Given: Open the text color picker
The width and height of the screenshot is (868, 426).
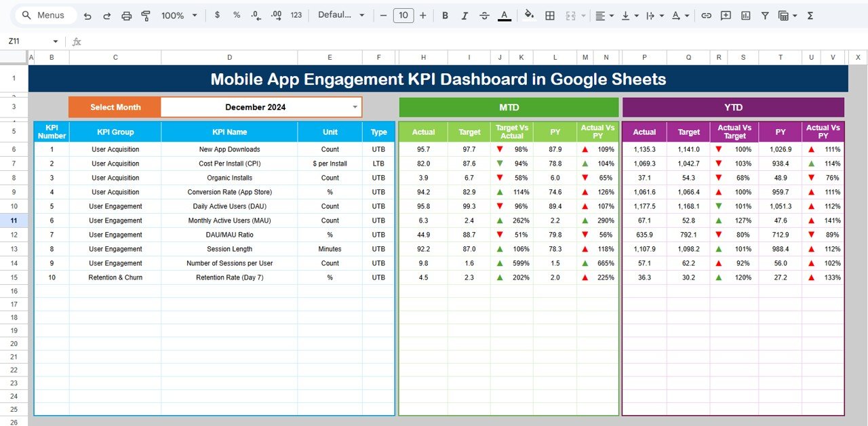Looking at the screenshot, I should click(504, 15).
